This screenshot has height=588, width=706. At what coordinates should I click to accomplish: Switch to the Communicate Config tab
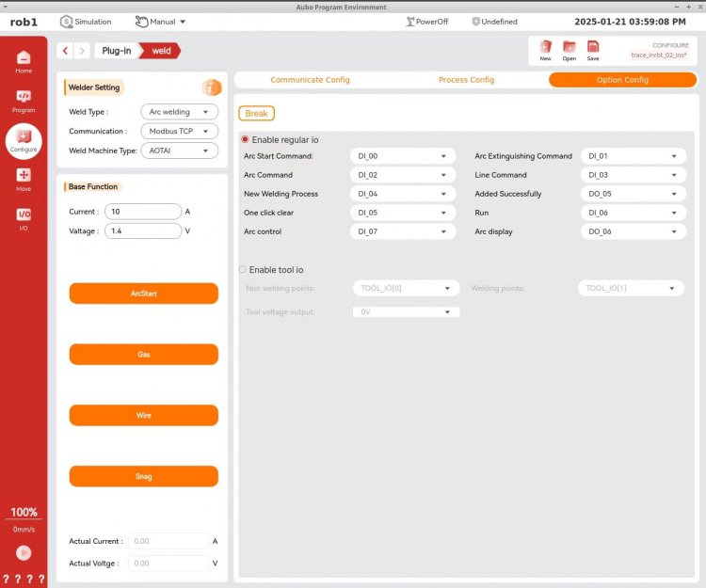click(310, 80)
